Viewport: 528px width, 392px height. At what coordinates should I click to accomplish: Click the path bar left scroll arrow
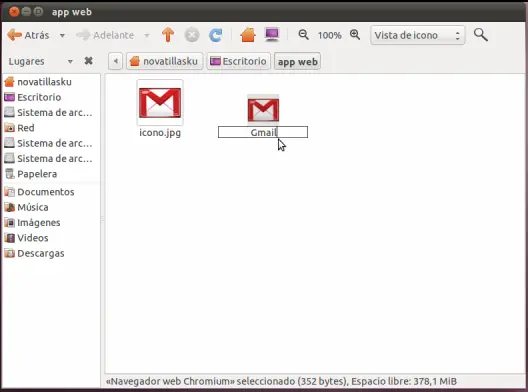point(116,61)
